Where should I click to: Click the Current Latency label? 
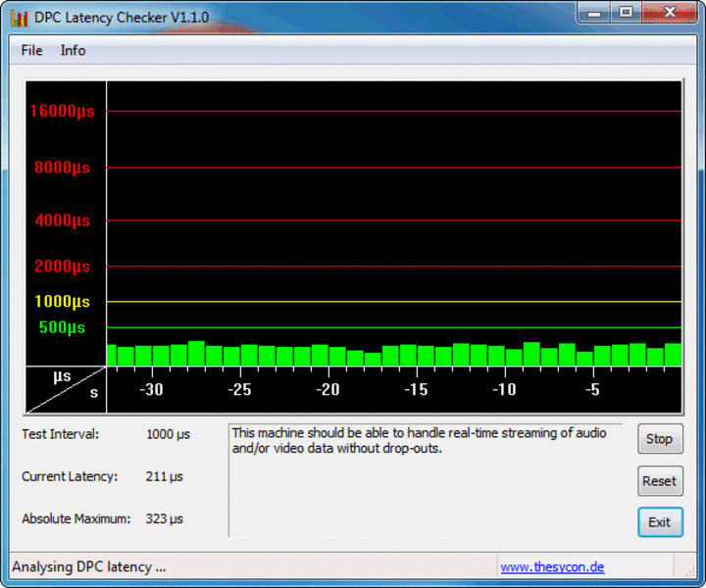(70, 476)
